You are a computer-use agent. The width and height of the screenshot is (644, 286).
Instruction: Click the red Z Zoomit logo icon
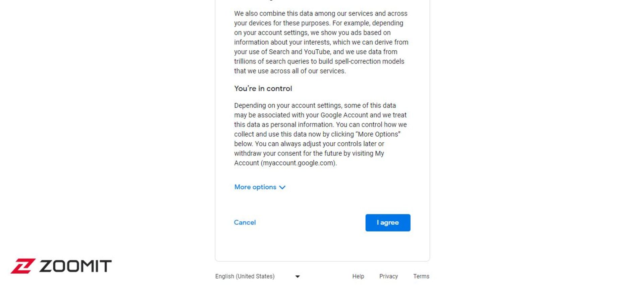click(x=23, y=266)
